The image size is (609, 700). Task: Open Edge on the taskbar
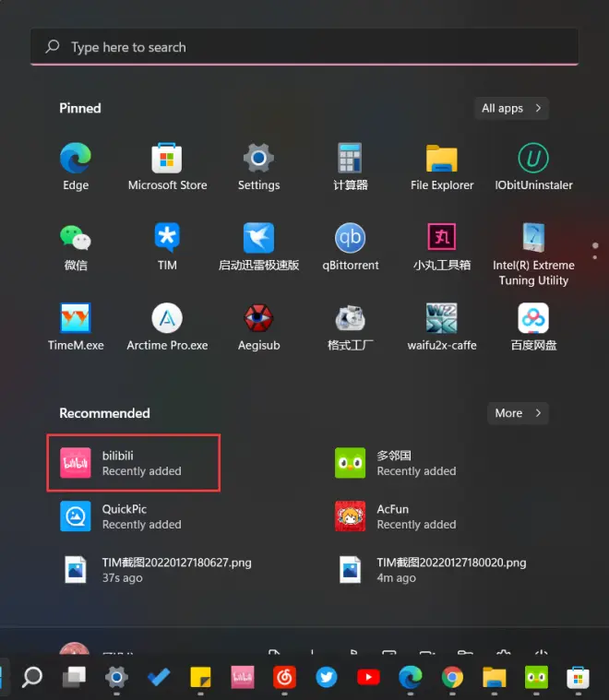(x=411, y=677)
